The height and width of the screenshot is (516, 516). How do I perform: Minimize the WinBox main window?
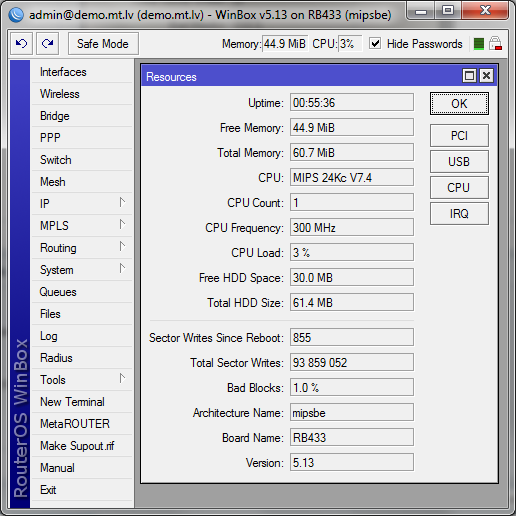pos(421,11)
